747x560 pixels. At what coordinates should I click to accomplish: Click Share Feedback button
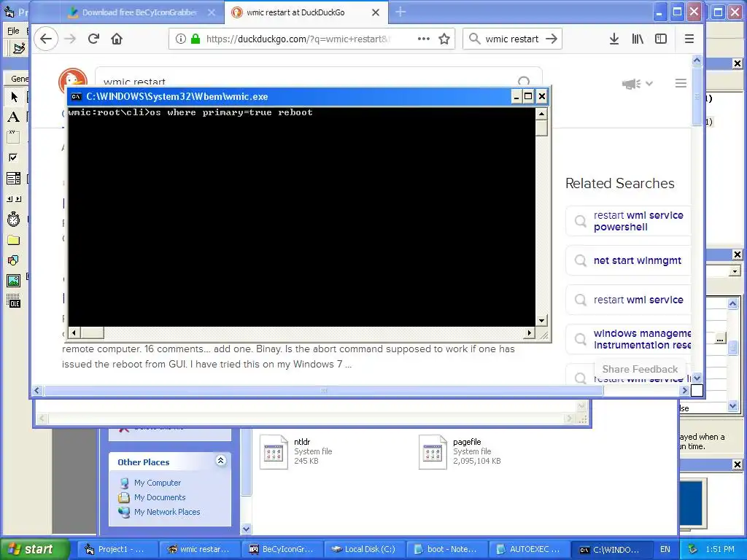(x=640, y=369)
